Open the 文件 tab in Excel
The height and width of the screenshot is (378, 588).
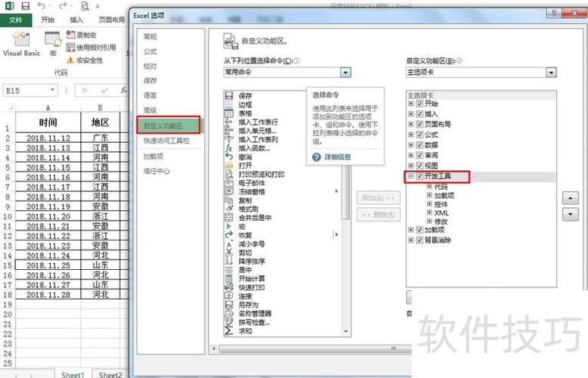(x=16, y=20)
